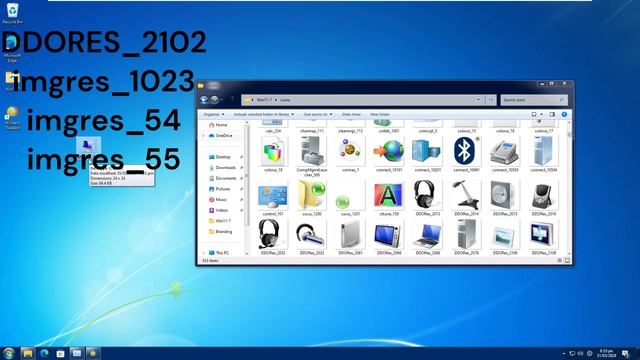
Task: Open the notification center icon on taskbar
Action: [626, 353]
